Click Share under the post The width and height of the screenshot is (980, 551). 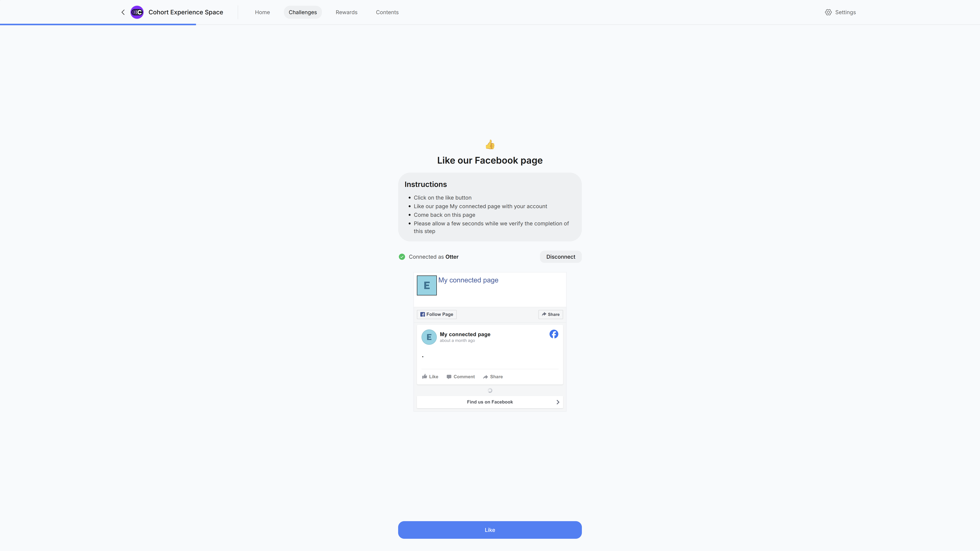493,377
